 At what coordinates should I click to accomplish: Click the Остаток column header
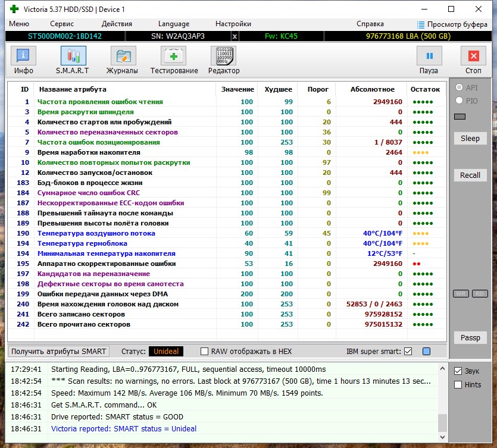425,89
